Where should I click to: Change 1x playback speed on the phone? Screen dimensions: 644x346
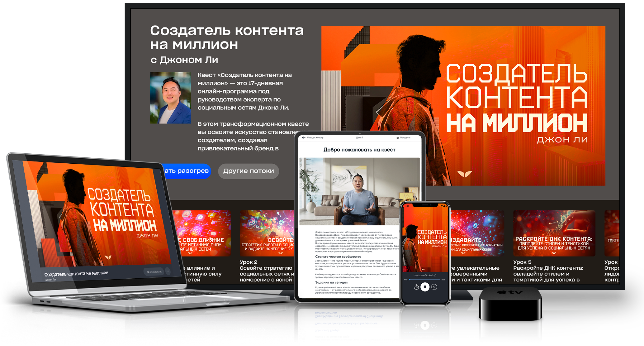pyautogui.click(x=434, y=287)
